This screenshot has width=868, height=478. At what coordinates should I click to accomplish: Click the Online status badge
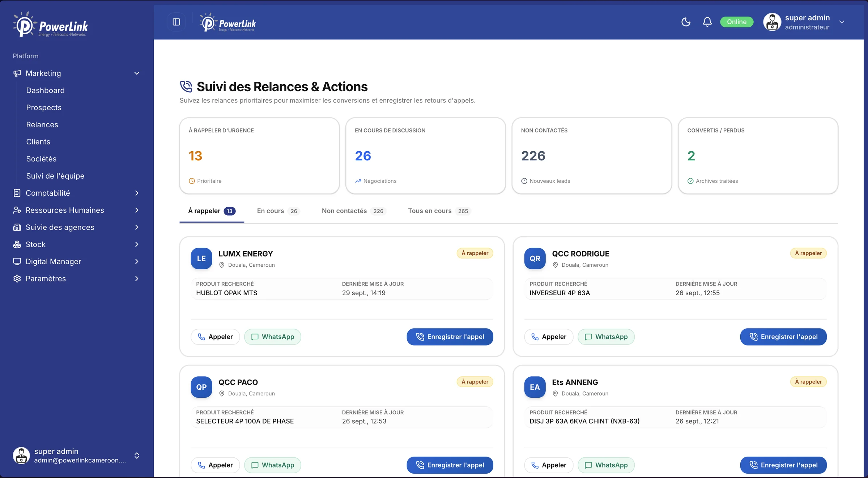tap(736, 22)
